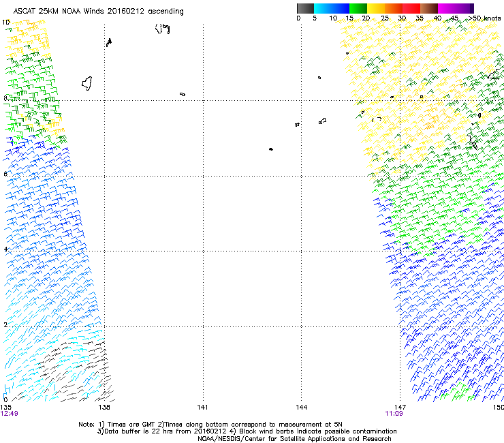Click the small island outline near 140.5E 8.2N
Viewport: 504px width, 443px height.
pos(183,94)
